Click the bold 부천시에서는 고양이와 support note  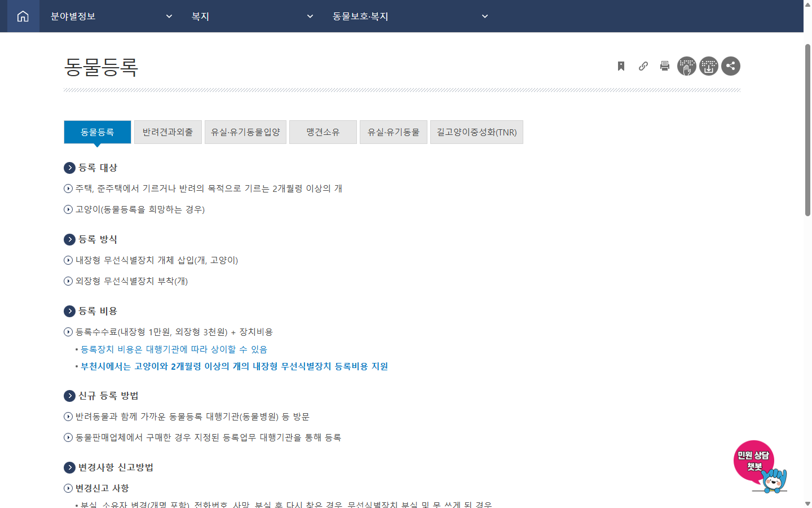(x=234, y=366)
